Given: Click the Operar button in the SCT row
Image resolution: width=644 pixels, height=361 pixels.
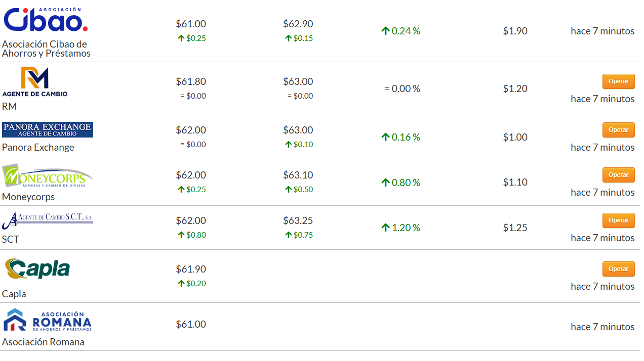Looking at the screenshot, I should pos(618,220).
